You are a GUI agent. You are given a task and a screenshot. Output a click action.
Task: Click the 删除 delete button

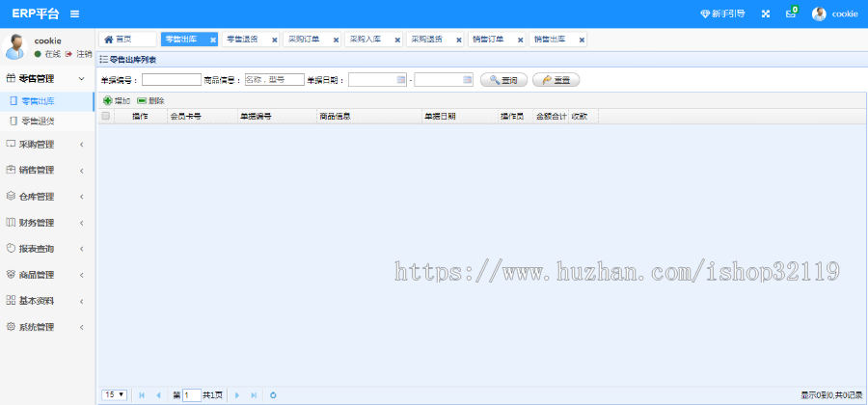click(150, 100)
